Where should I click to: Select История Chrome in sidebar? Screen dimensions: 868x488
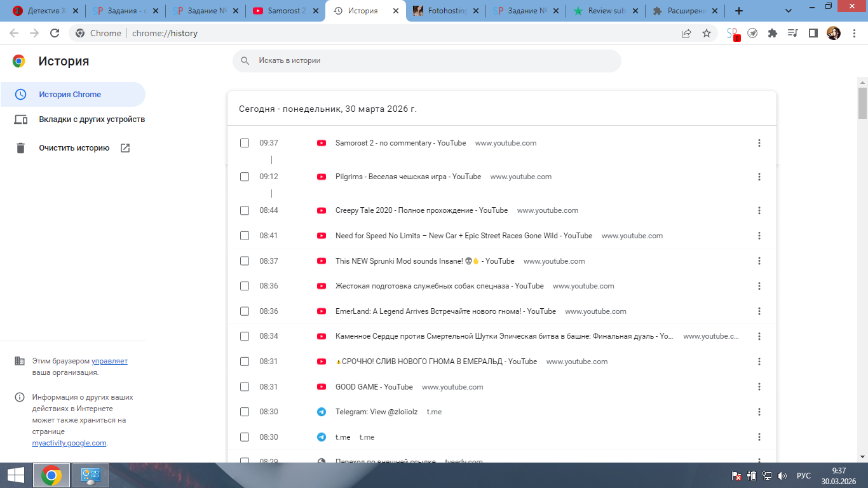[x=72, y=94]
